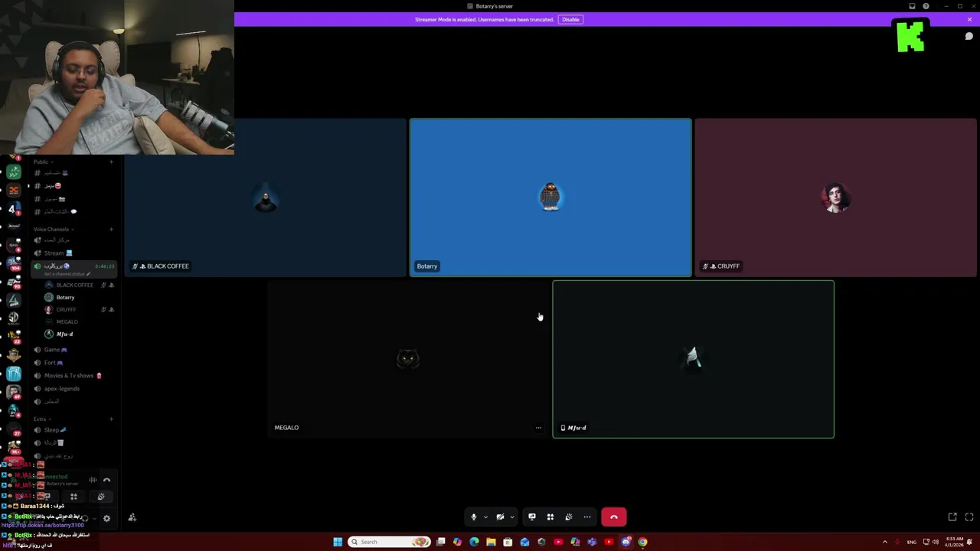Screen dimensions: 980x551
Task: Open the taskbar clock and date
Action: click(954, 542)
